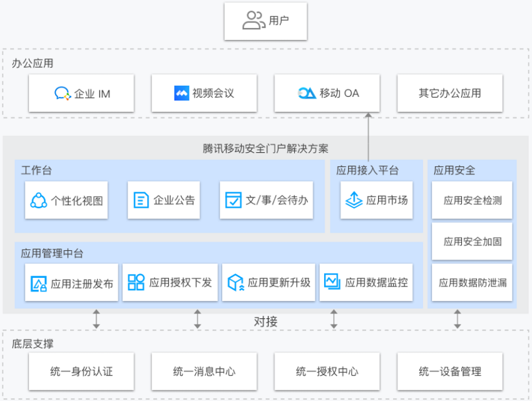Click the 应用市场 upload layers icon
532x401 pixels.
tap(354, 200)
